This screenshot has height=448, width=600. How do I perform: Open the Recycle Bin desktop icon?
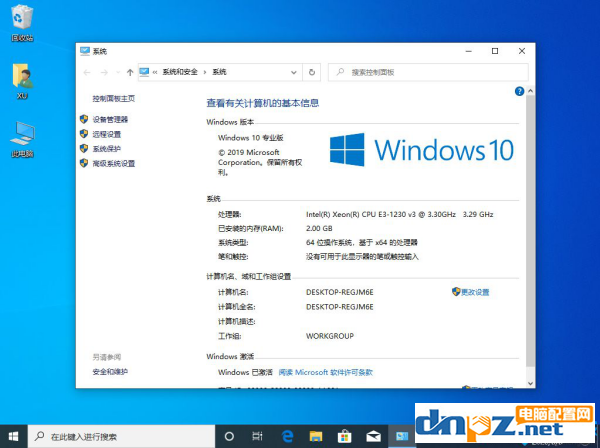tap(22, 22)
